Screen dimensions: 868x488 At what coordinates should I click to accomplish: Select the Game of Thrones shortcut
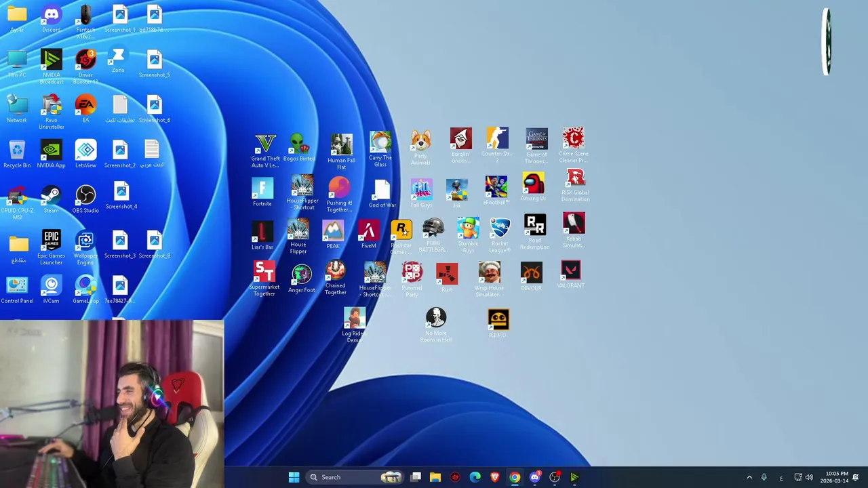pyautogui.click(x=536, y=145)
